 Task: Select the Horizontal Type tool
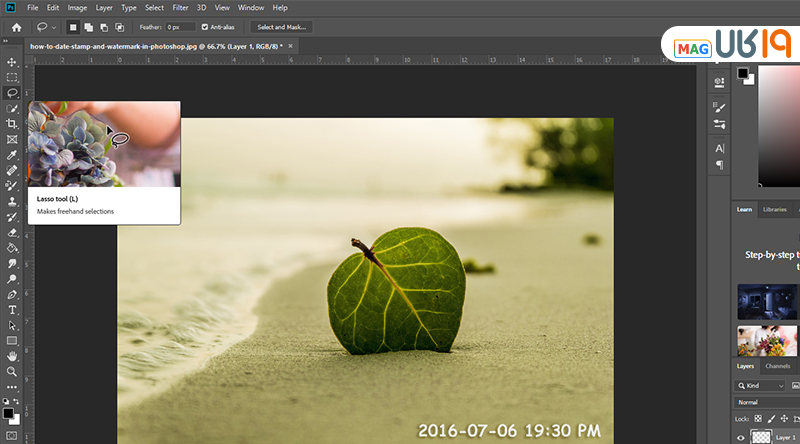(12, 310)
